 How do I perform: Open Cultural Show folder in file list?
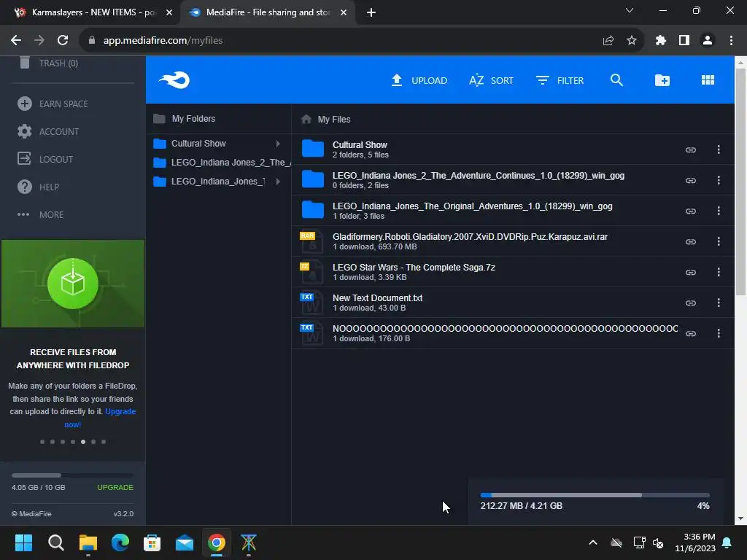pos(360,145)
